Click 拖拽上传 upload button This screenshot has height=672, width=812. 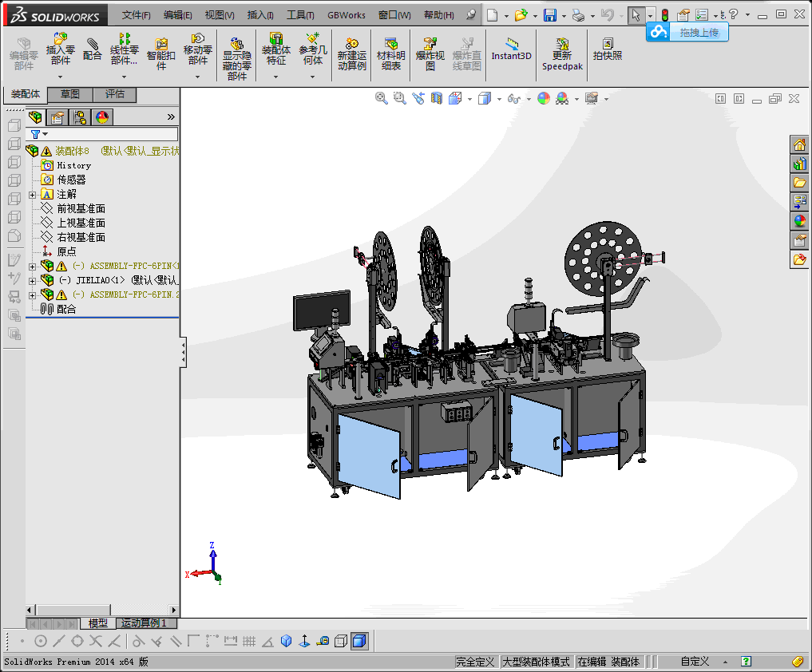point(687,32)
